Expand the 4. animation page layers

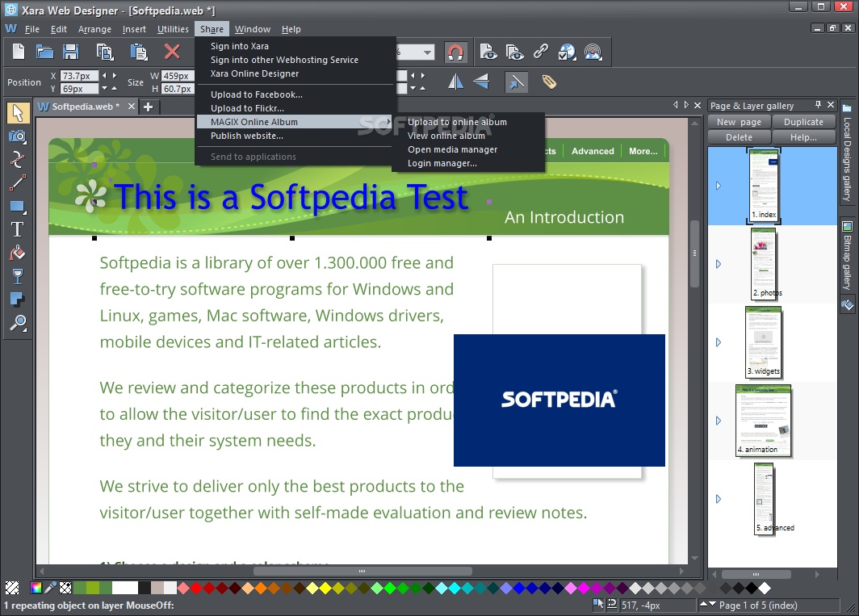pos(719,421)
